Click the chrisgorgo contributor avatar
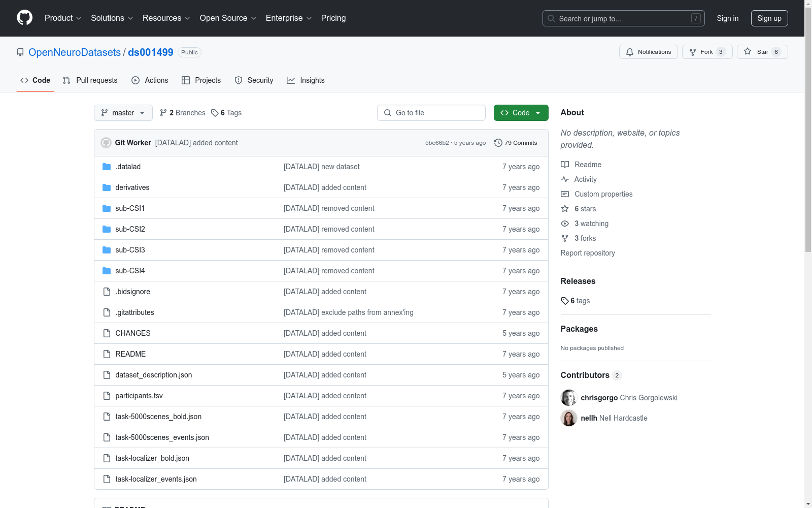The height and width of the screenshot is (508, 812). [x=569, y=398]
